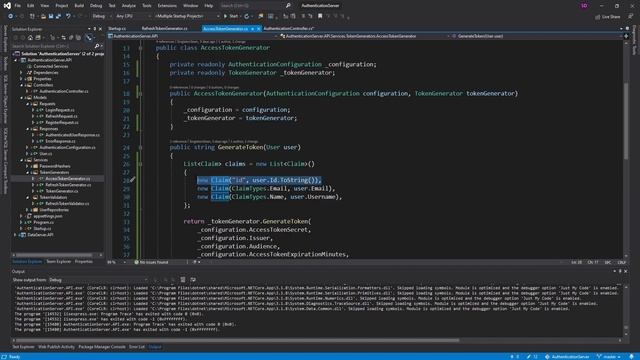The height and width of the screenshot is (360, 640).
Task: Toggle word wrap icon in Output panel
Action: (x=193, y=280)
